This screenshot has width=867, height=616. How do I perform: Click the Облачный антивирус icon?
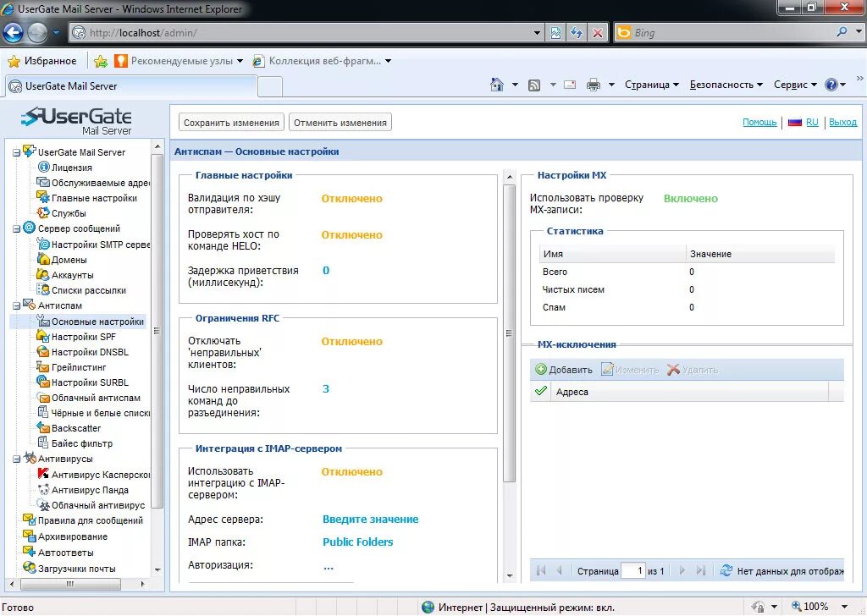pyautogui.click(x=43, y=504)
